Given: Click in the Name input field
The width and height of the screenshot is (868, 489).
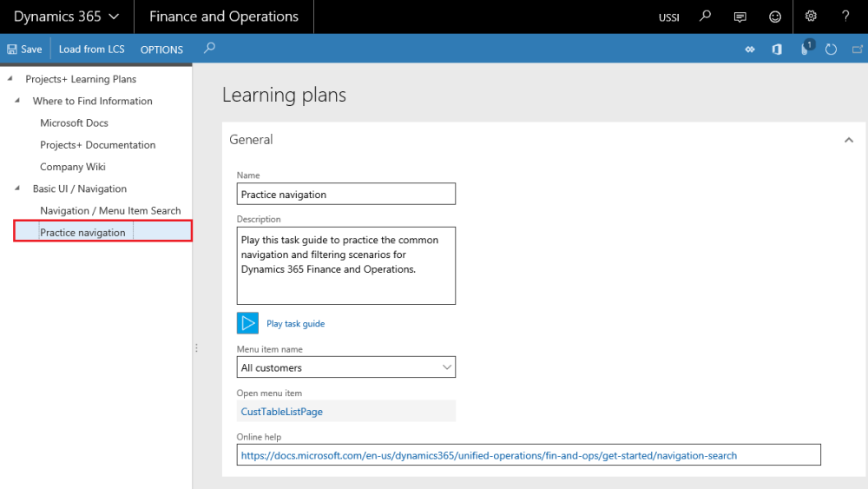Looking at the screenshot, I should point(346,194).
